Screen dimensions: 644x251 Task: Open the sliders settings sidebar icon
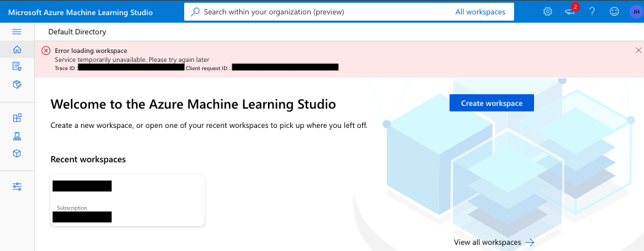17,186
